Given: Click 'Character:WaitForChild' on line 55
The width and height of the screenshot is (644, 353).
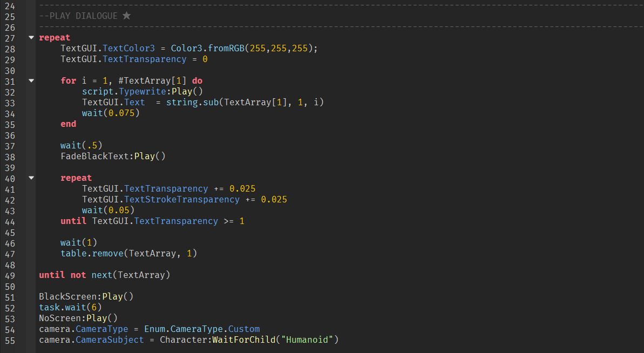Looking at the screenshot, I should [218, 340].
